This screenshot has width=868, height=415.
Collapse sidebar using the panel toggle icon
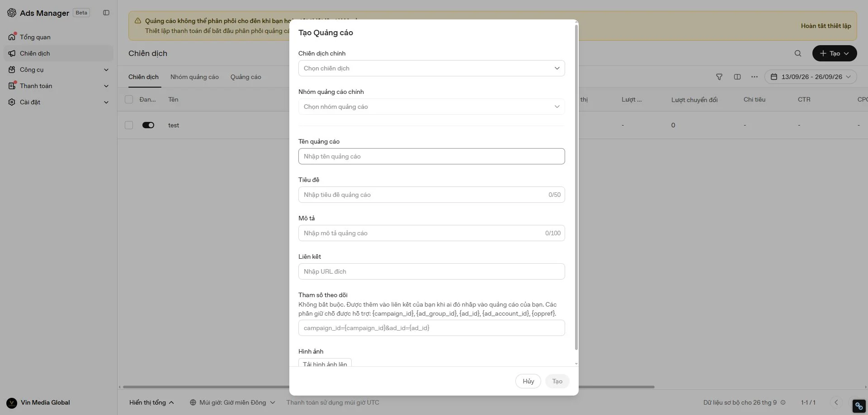pyautogui.click(x=106, y=13)
